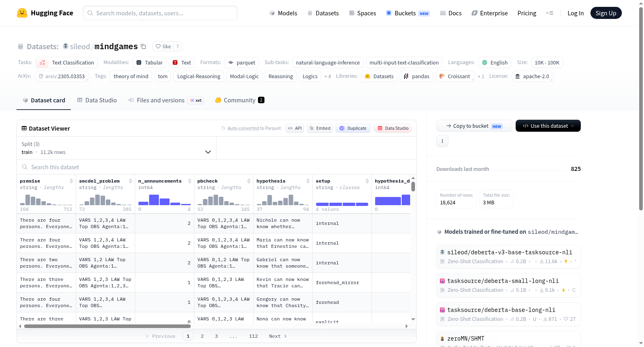
Task: Sort by the smcdel_problem column
Action: point(130,181)
